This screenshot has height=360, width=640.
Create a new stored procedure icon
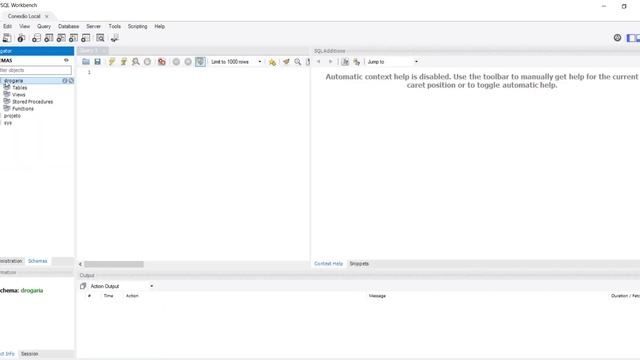point(73,38)
